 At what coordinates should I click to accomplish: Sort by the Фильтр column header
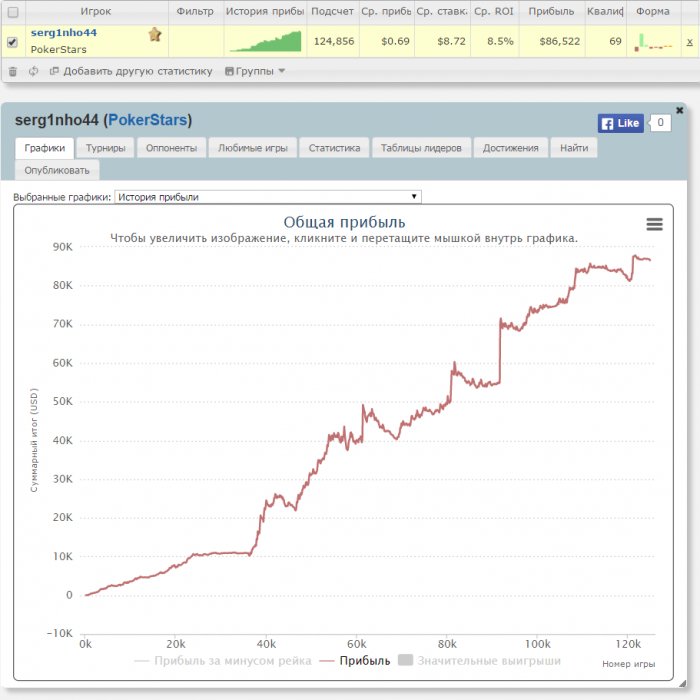(195, 11)
